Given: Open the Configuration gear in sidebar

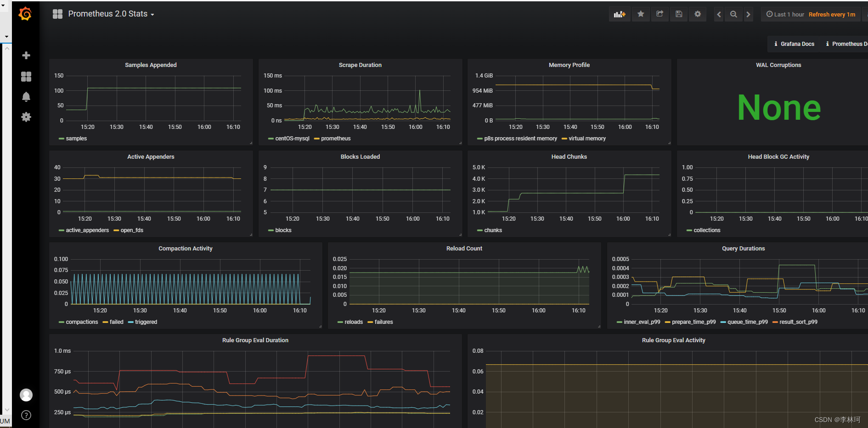Looking at the screenshot, I should (x=26, y=117).
